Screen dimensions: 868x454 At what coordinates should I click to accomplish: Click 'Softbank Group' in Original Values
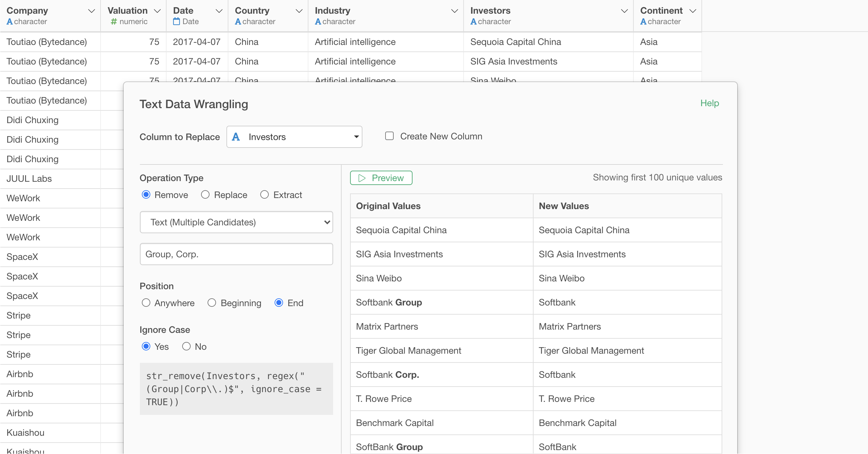tap(389, 302)
